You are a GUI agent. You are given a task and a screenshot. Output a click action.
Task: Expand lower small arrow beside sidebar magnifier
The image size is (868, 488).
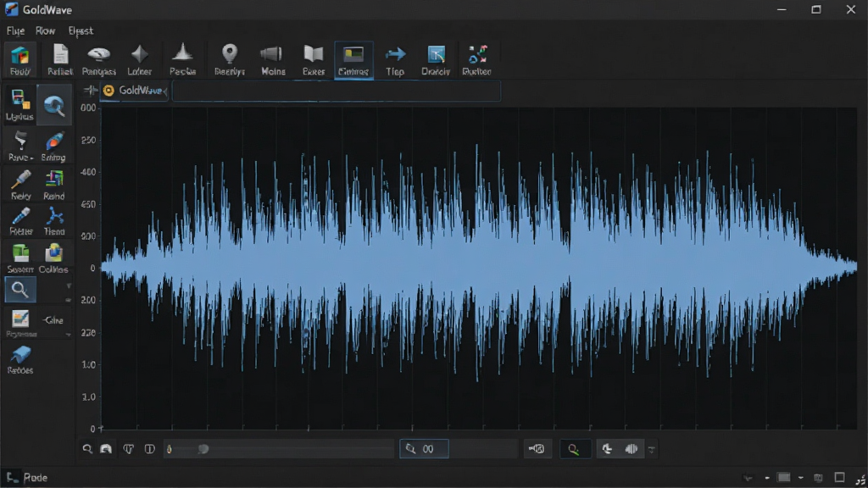(x=68, y=300)
